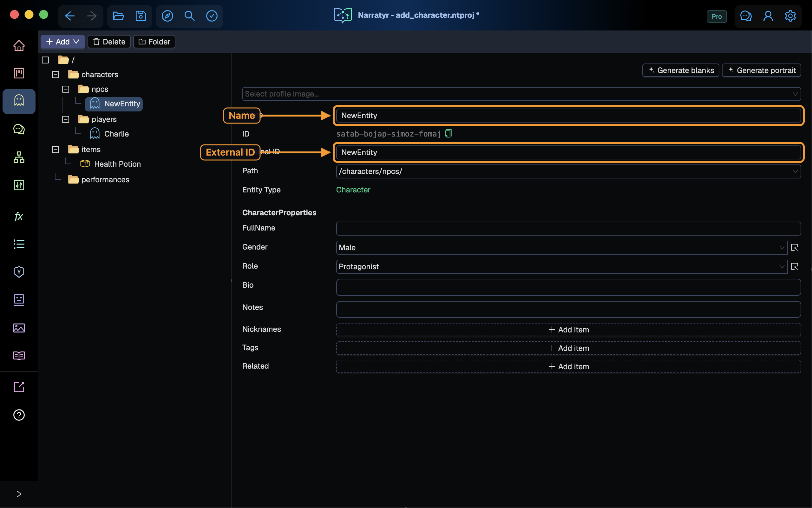
Task: Open the dialogue bubbles sidebar icon
Action: (x=19, y=129)
